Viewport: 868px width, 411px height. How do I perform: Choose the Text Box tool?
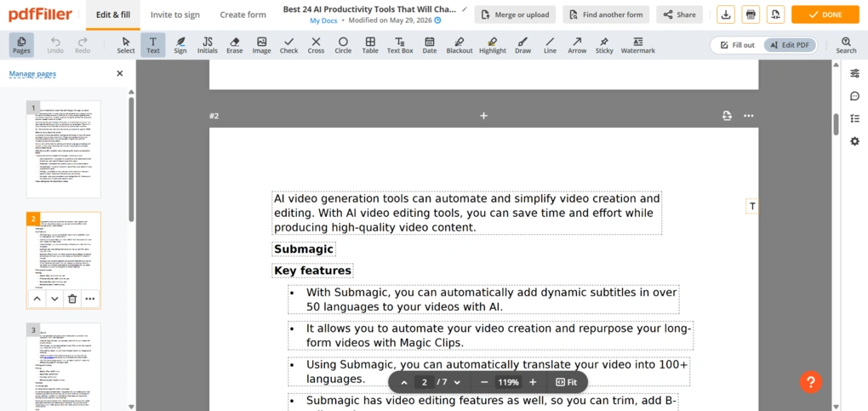pos(400,45)
